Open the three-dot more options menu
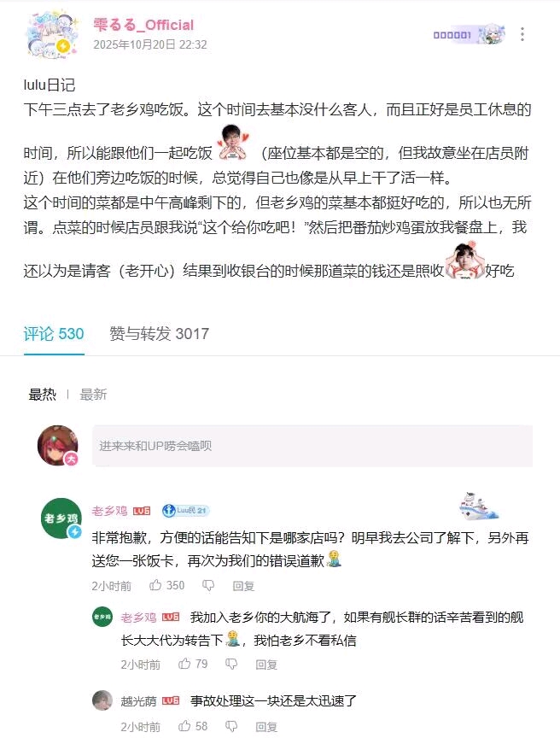Viewport: 560px width, 738px height. click(522, 34)
